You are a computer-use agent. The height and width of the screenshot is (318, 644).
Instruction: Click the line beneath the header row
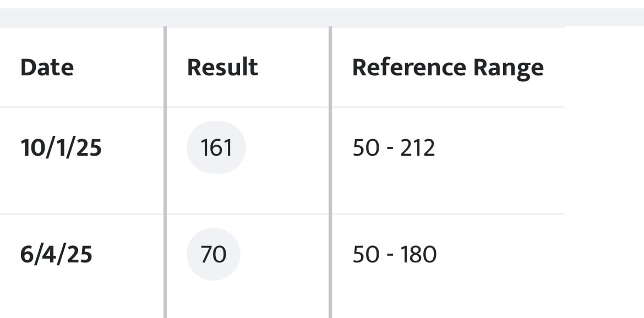[275, 107]
